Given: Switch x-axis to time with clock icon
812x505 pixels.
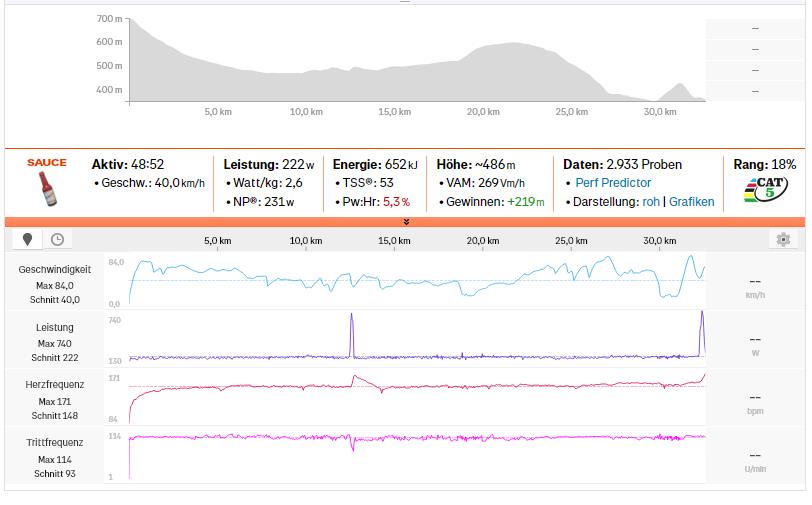Looking at the screenshot, I should click(x=57, y=240).
